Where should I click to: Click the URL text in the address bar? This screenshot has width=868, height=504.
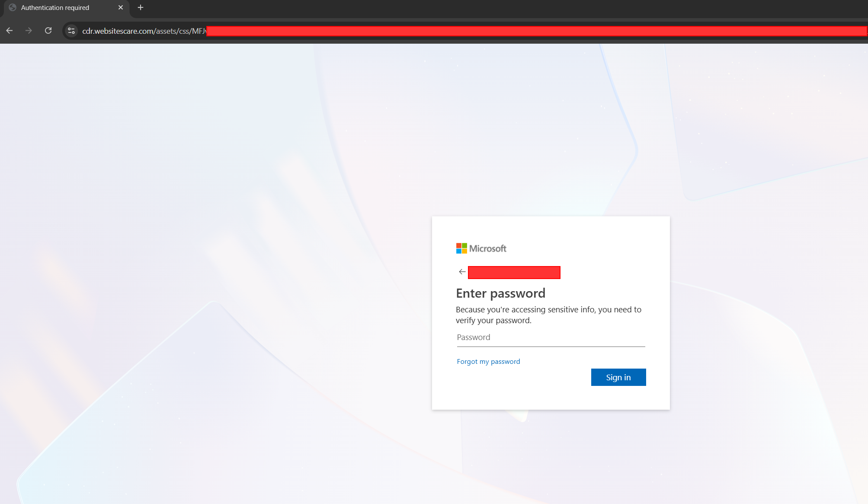coord(144,31)
